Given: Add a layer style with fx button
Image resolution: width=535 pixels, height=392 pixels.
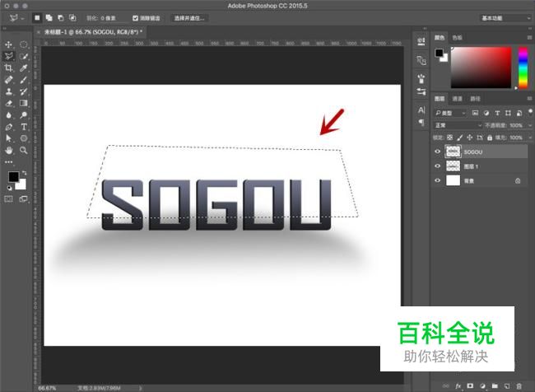Looking at the screenshot, I should (458, 386).
